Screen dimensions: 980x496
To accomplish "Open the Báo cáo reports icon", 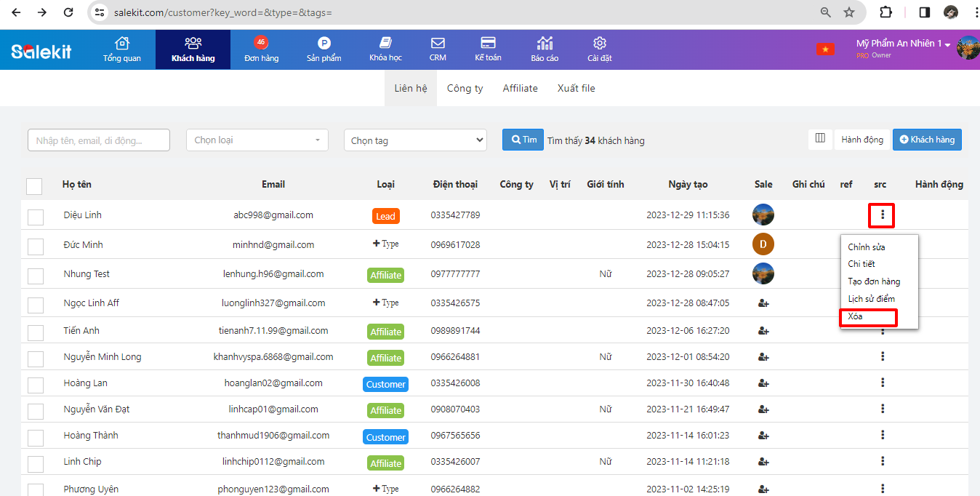I will (545, 44).
